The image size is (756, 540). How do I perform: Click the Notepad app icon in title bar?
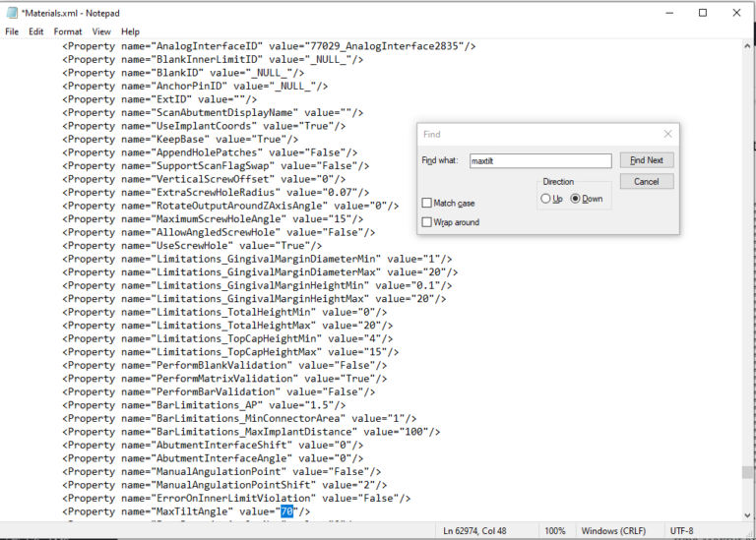[x=11, y=13]
